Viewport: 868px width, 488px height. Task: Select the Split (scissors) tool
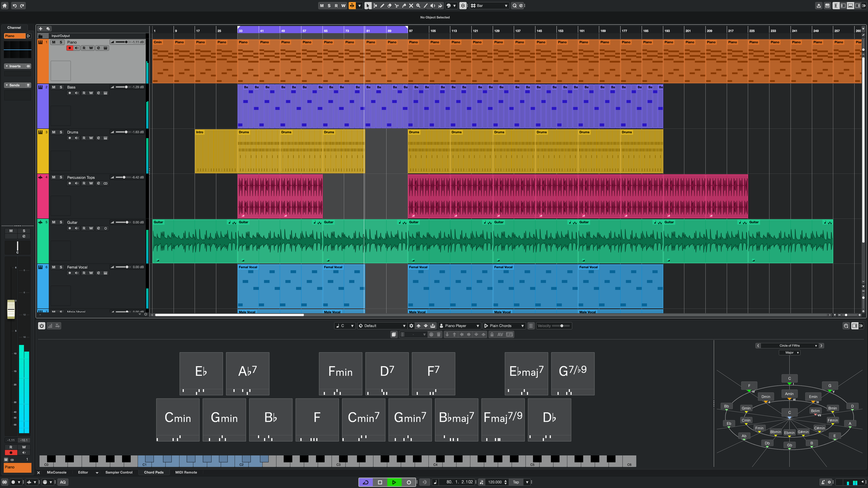point(397,6)
